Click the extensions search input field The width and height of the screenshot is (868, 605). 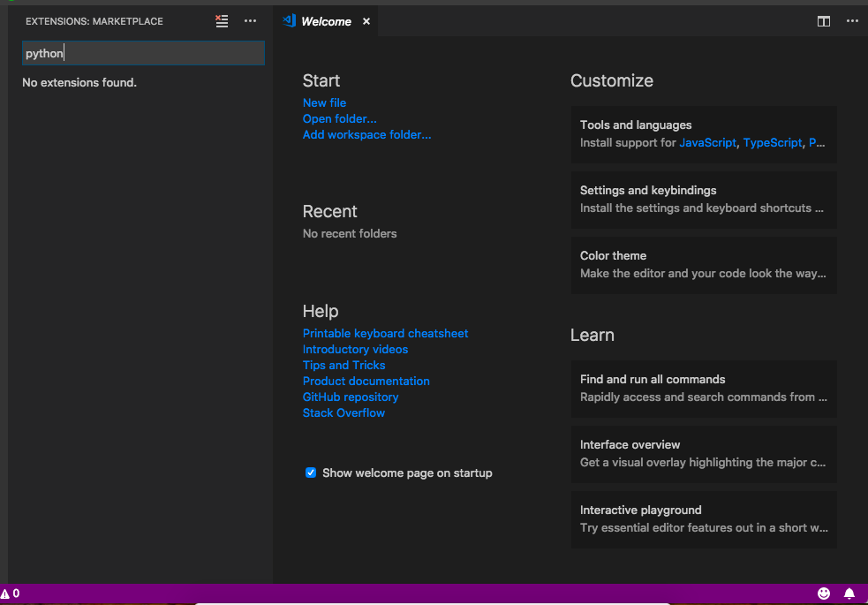click(x=143, y=53)
